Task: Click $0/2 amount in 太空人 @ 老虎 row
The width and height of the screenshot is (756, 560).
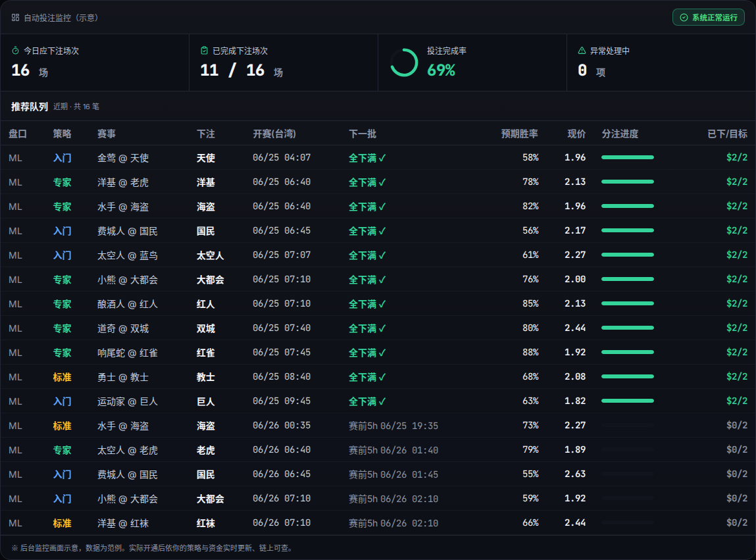Action: (737, 449)
